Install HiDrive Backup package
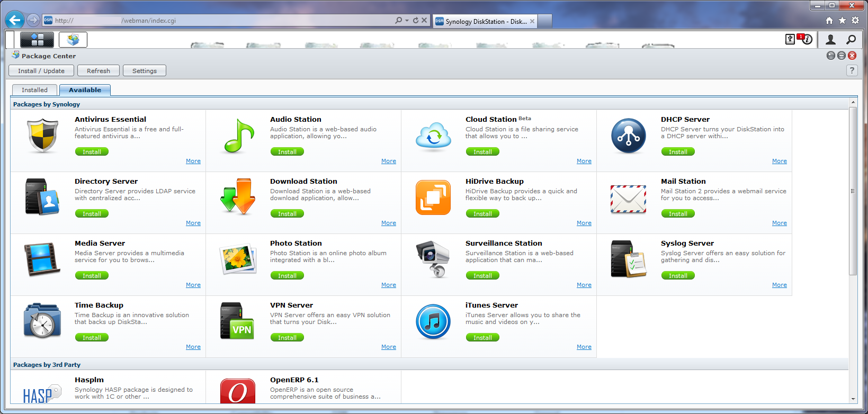 click(x=482, y=214)
